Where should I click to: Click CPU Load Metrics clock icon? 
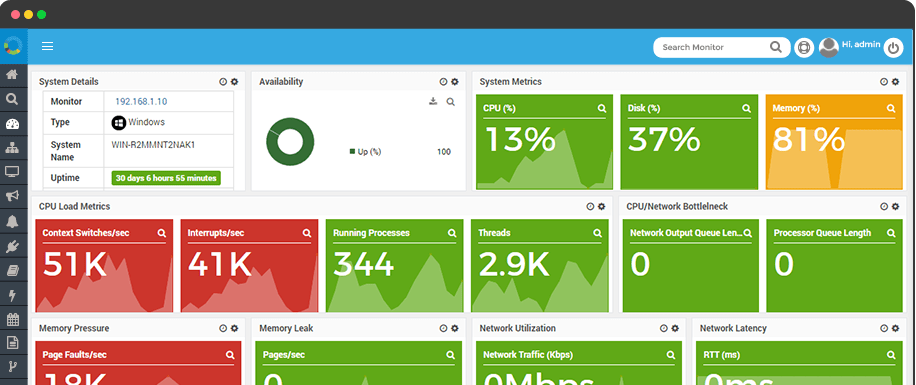coord(590,206)
